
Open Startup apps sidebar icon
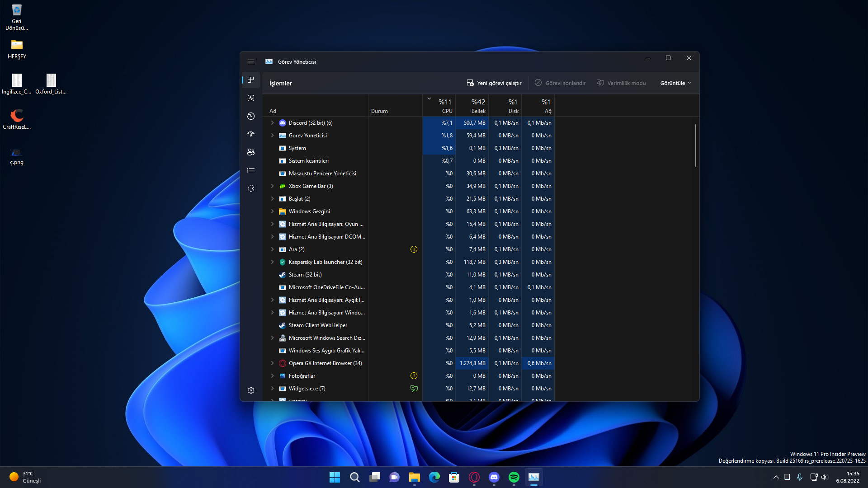coord(251,134)
